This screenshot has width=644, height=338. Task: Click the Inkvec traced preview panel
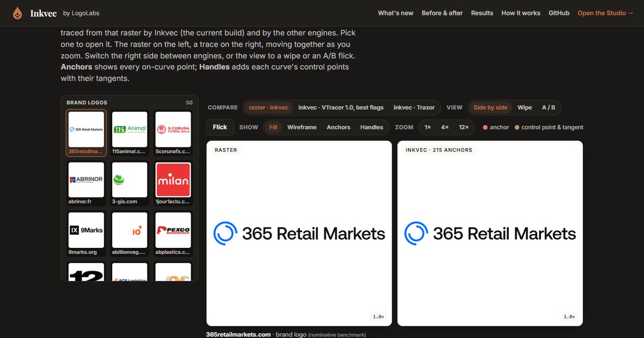(490, 233)
